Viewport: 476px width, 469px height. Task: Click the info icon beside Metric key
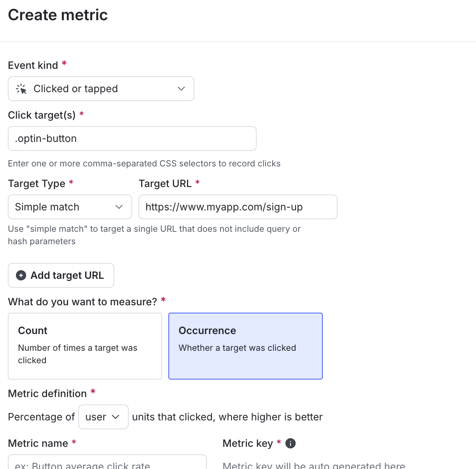[290, 443]
